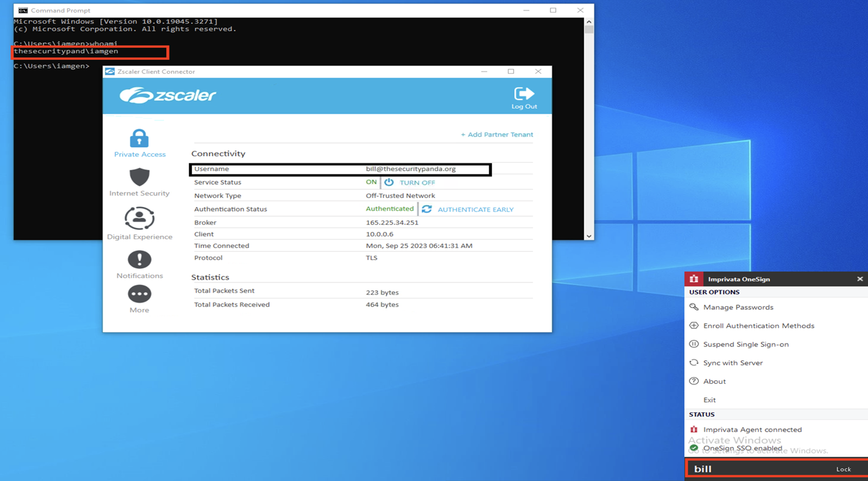Click AUTHENTICATE EARLY link
The width and height of the screenshot is (868, 481).
click(x=476, y=209)
